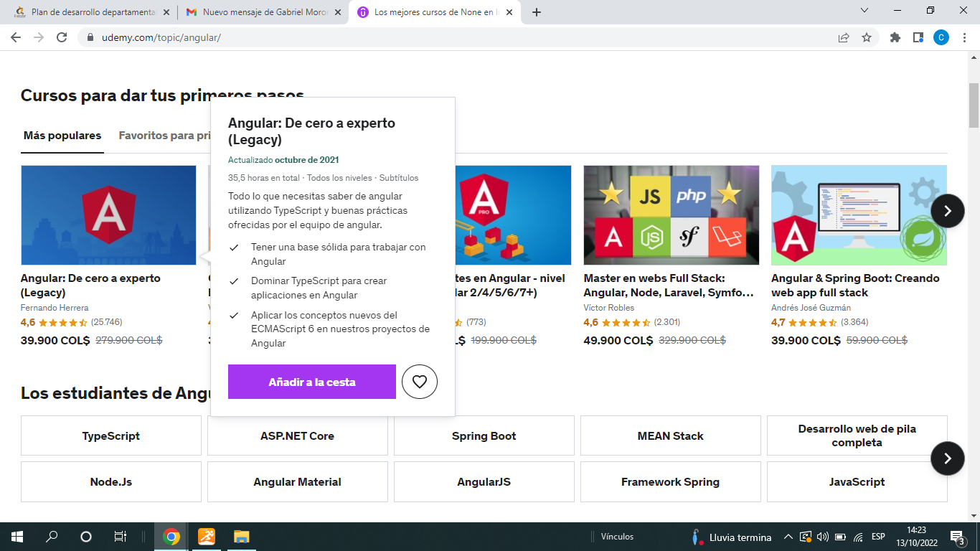Click the browser reload page icon

(62, 37)
